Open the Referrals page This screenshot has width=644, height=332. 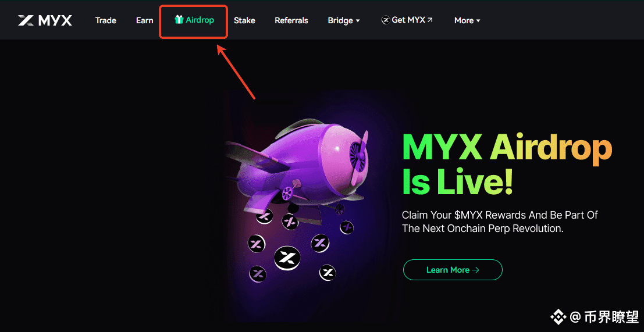click(x=291, y=20)
